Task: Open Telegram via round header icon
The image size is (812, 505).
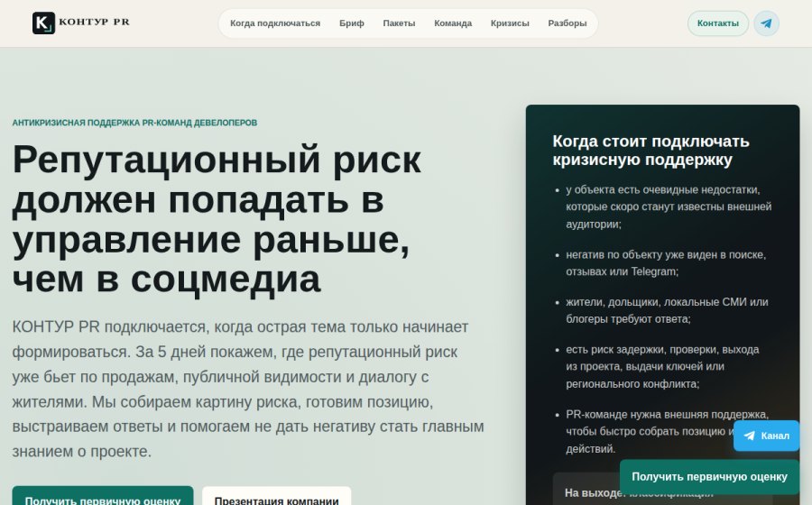Action: point(766,23)
